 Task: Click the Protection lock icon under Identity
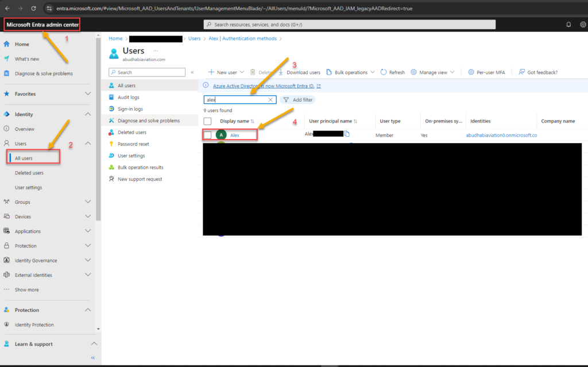coord(6,245)
